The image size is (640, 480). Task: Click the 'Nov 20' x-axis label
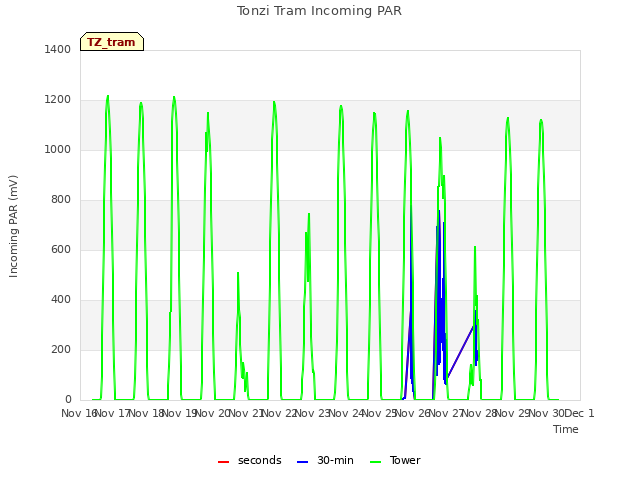pos(212,413)
